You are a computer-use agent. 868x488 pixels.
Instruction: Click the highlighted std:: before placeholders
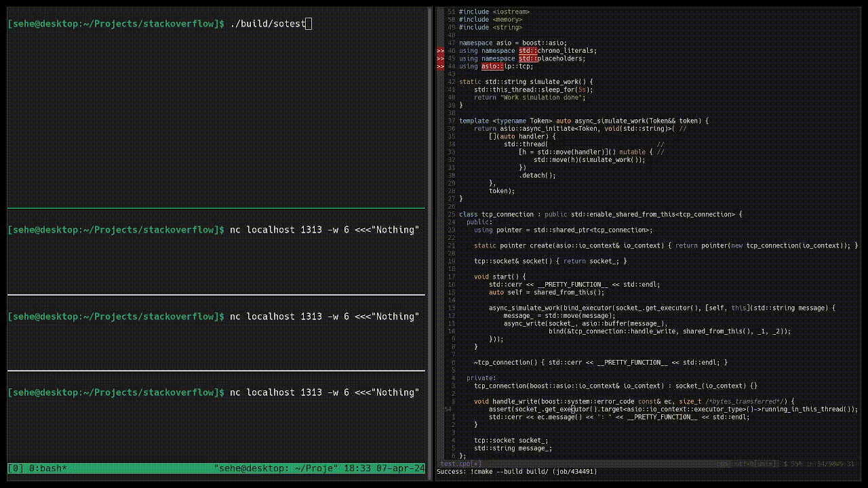click(x=528, y=58)
